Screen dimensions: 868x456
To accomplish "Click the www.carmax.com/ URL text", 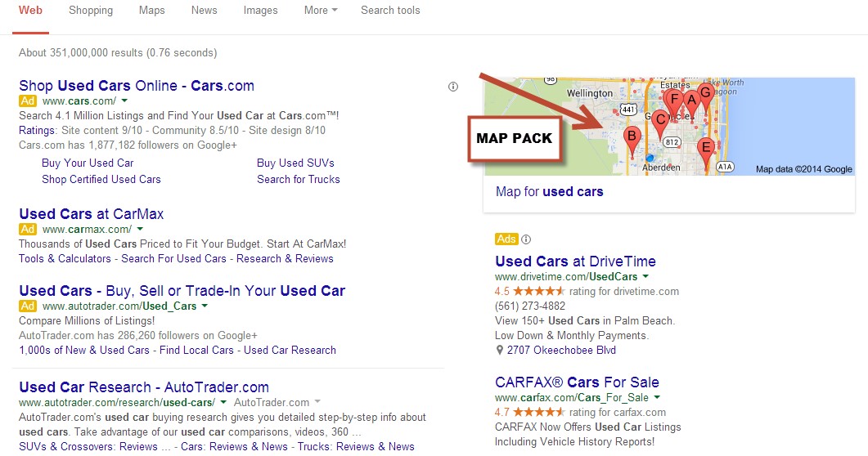I will click(x=88, y=230).
